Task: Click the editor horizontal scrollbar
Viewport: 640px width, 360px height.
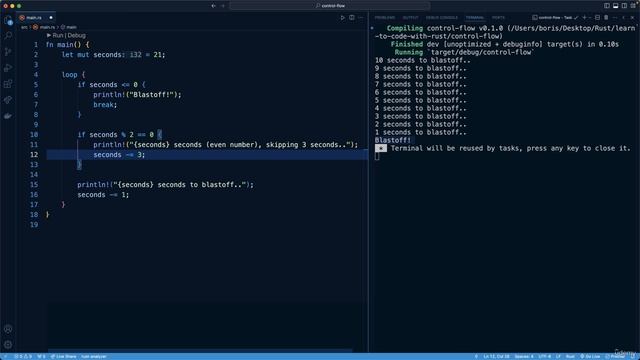Action: (200, 350)
